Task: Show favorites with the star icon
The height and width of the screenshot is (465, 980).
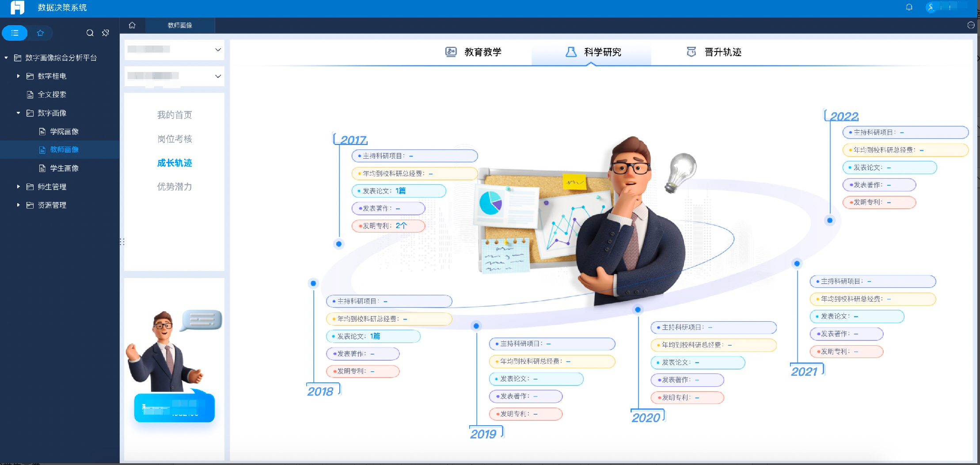Action: pyautogui.click(x=40, y=33)
